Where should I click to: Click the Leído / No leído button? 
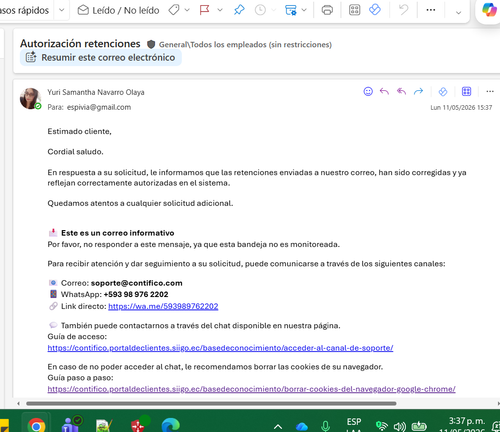tap(118, 10)
